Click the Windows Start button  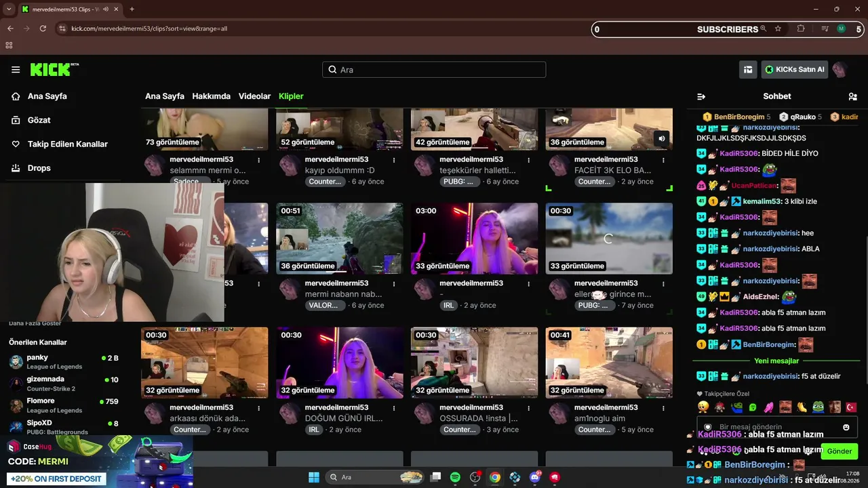(314, 477)
